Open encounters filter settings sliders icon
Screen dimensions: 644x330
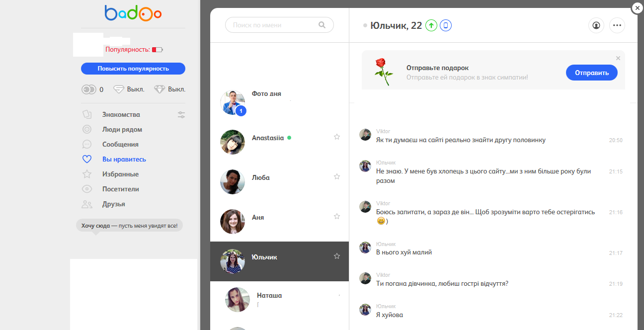pyautogui.click(x=181, y=115)
